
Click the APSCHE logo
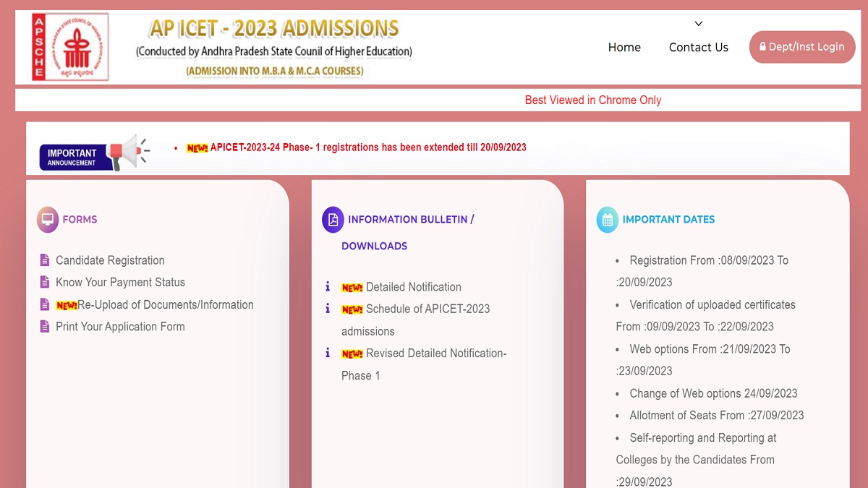coord(69,47)
